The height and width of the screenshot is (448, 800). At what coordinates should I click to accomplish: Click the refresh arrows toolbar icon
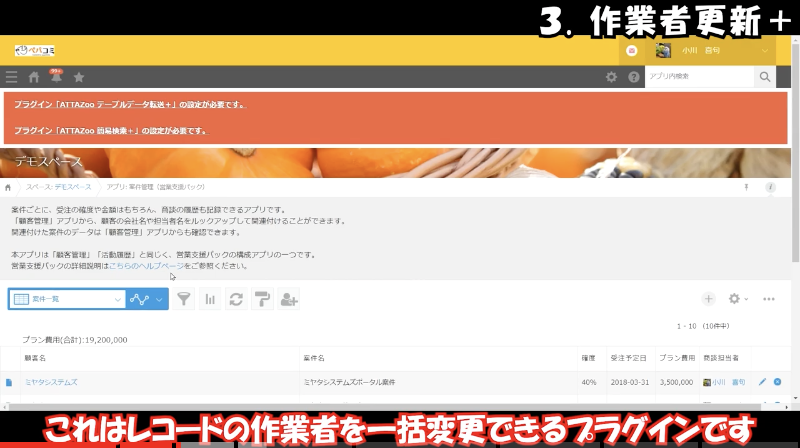point(236,299)
